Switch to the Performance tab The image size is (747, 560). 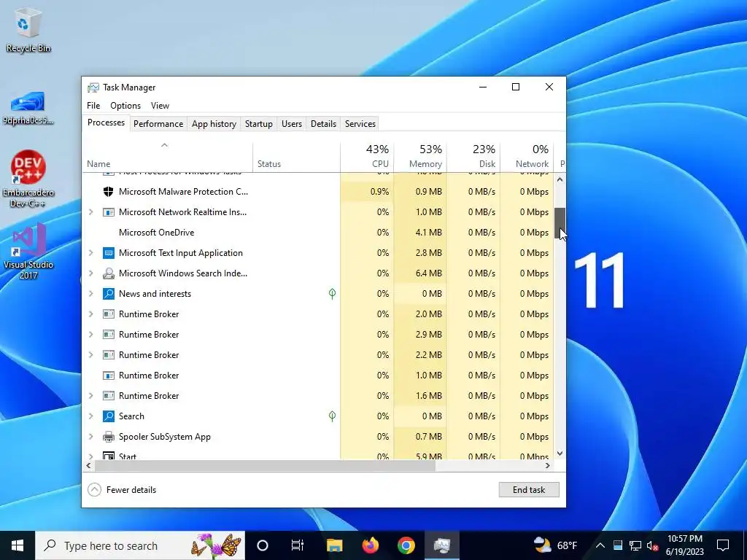tap(158, 124)
